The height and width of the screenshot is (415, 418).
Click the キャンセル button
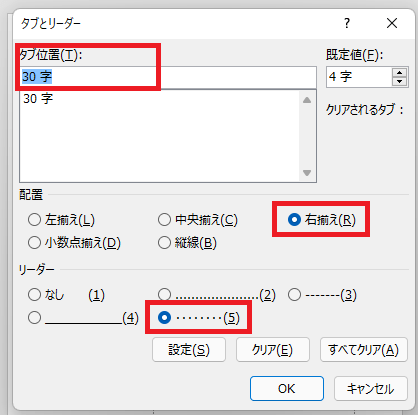[x=371, y=389]
